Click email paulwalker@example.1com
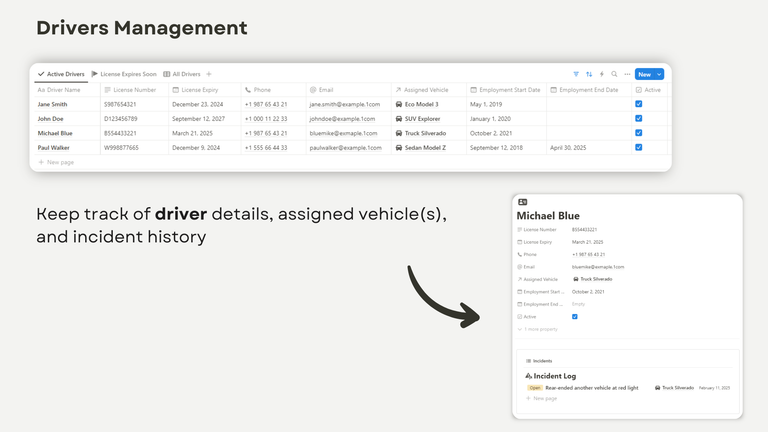 point(345,147)
